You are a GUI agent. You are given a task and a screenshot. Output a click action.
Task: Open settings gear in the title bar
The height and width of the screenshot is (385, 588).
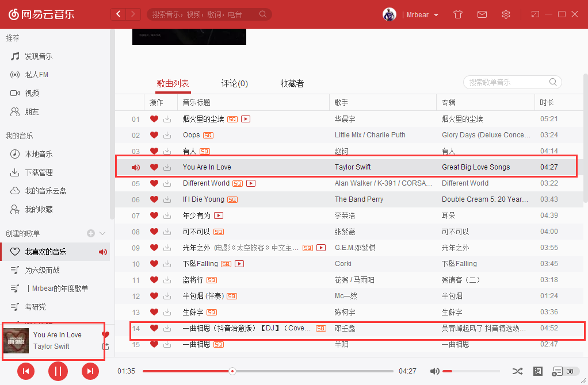pyautogui.click(x=506, y=14)
